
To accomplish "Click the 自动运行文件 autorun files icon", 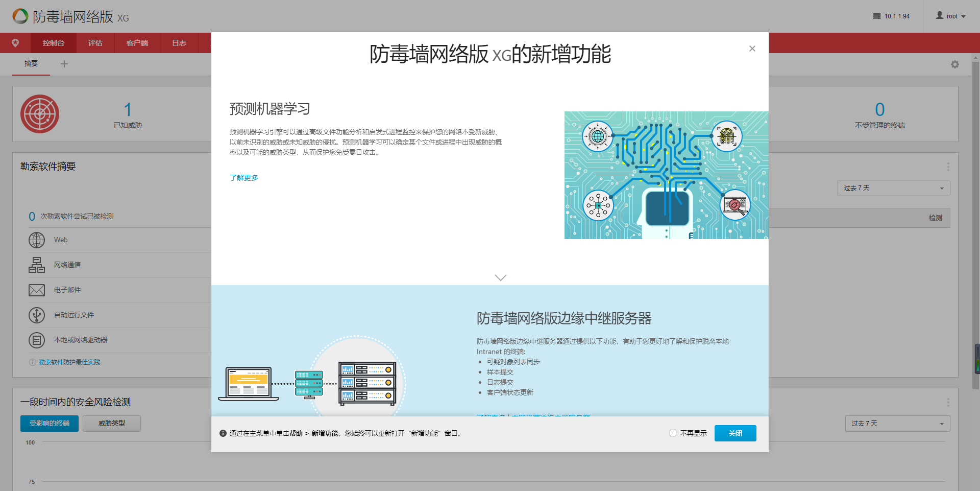I will [36, 315].
